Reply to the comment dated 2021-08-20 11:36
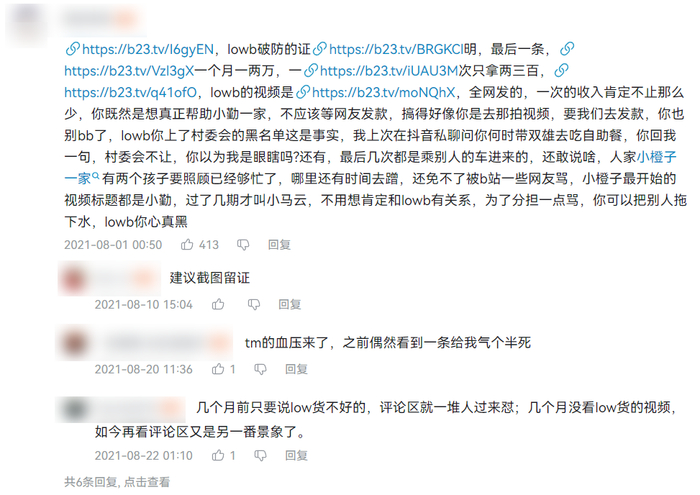This screenshot has height=495, width=700. (296, 369)
